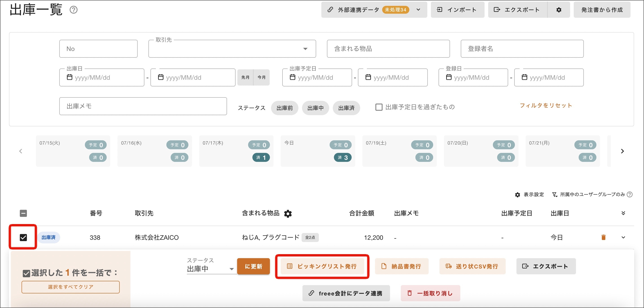Select the 07/19(土) date card
The height and width of the screenshot is (308, 644).
click(x=399, y=151)
